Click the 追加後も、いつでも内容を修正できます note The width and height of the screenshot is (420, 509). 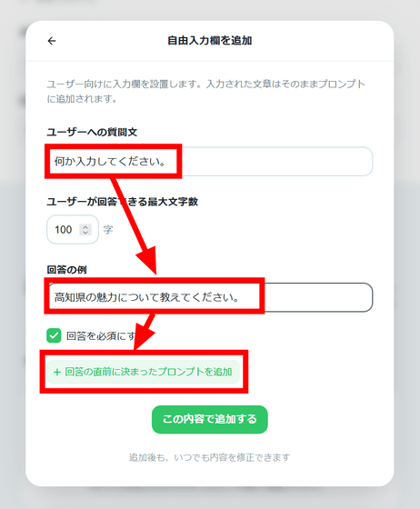pos(210,457)
